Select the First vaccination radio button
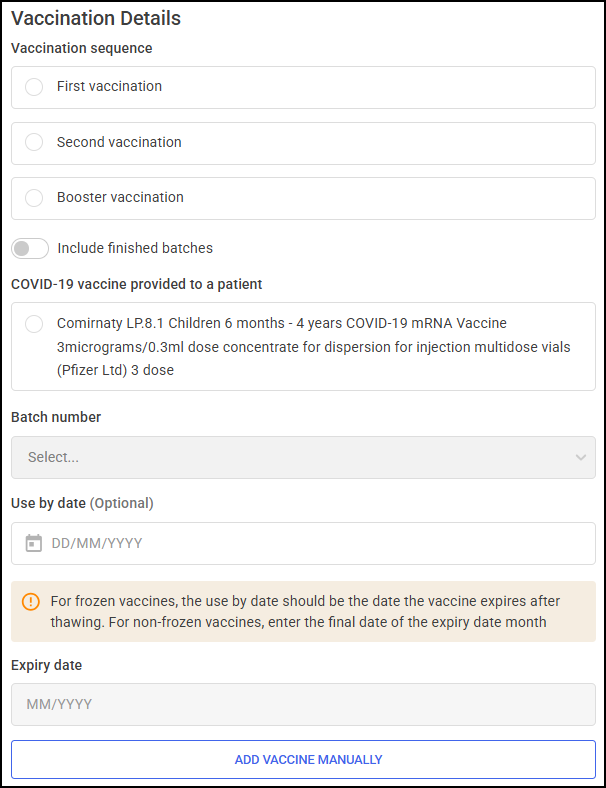Screen dimensions: 606x788 [x=34, y=86]
